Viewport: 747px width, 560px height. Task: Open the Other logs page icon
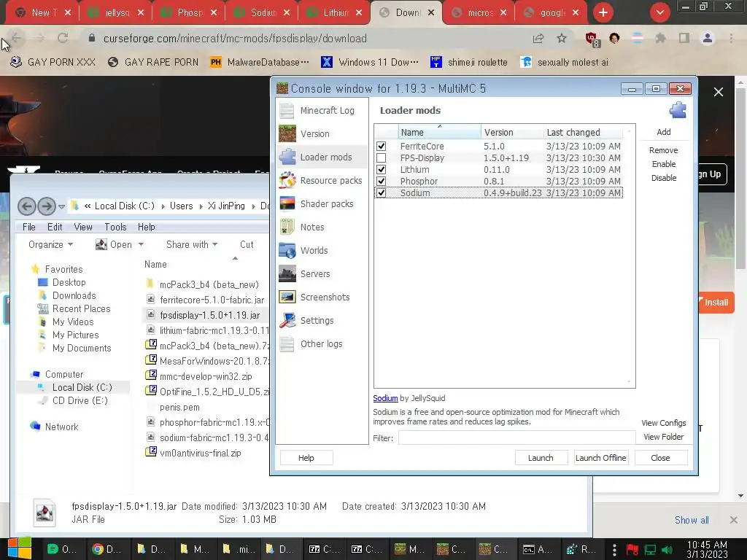click(287, 344)
